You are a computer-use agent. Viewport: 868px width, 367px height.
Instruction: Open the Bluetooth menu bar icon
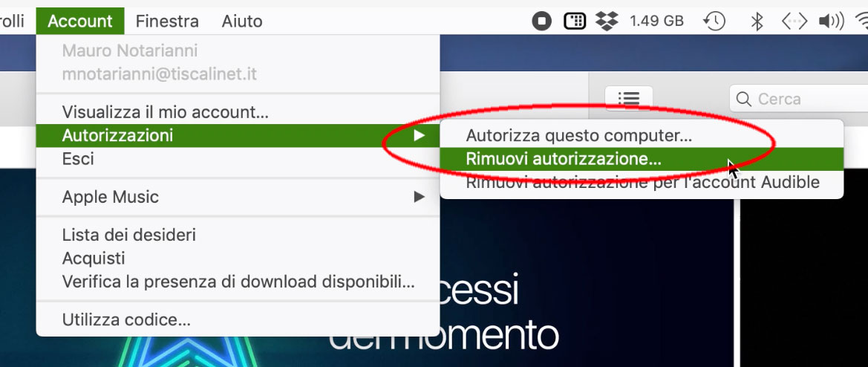(x=757, y=22)
